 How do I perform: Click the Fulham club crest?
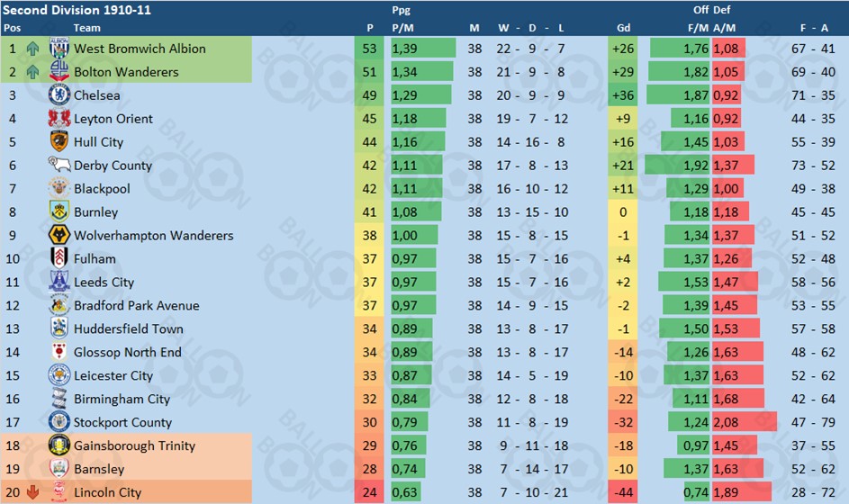coord(59,258)
